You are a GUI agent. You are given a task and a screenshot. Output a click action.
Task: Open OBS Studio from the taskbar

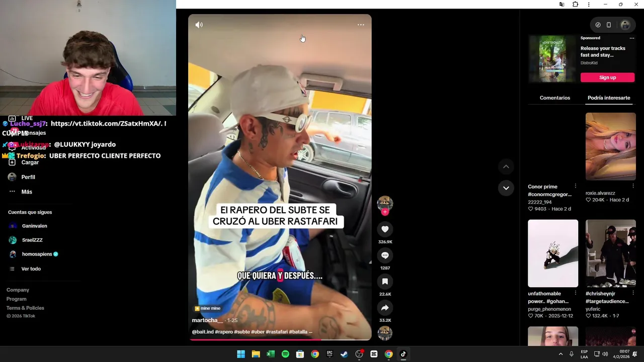coord(359,354)
